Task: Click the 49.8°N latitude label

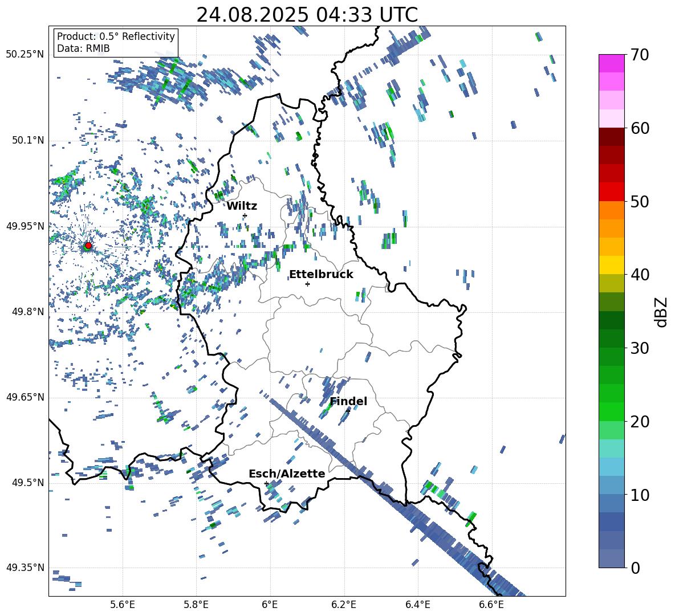Action: 27,312
